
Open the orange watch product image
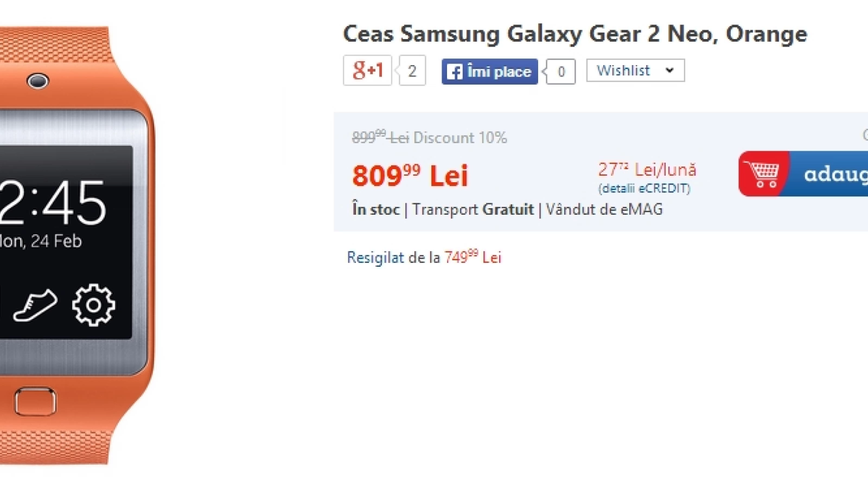click(76, 245)
